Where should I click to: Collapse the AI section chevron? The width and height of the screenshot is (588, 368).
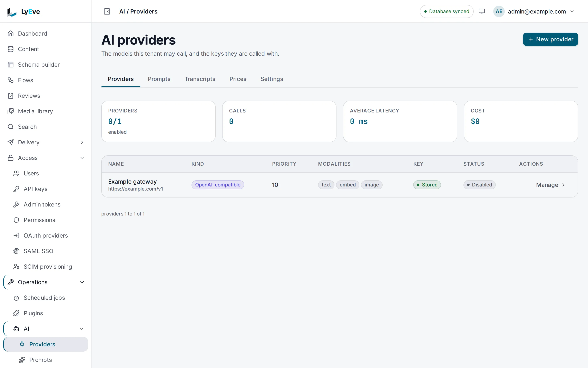pyautogui.click(x=82, y=329)
